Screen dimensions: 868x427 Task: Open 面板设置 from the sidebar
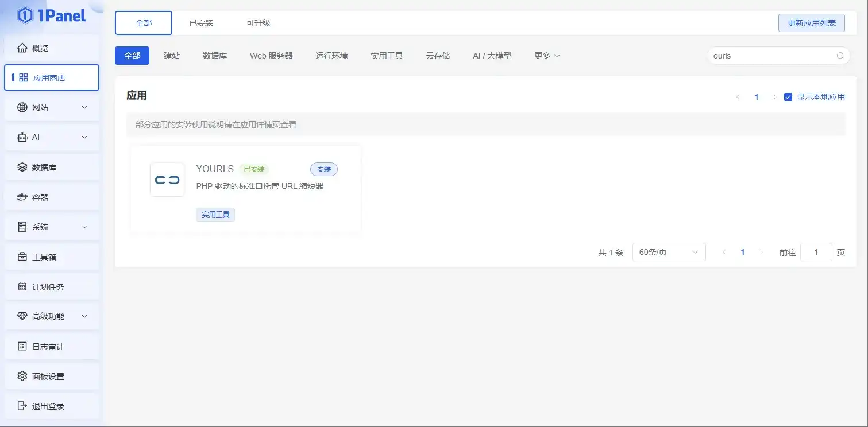point(52,376)
